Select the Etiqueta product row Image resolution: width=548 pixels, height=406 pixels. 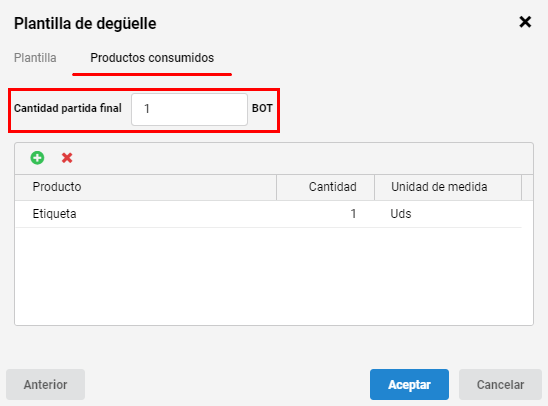click(268, 214)
